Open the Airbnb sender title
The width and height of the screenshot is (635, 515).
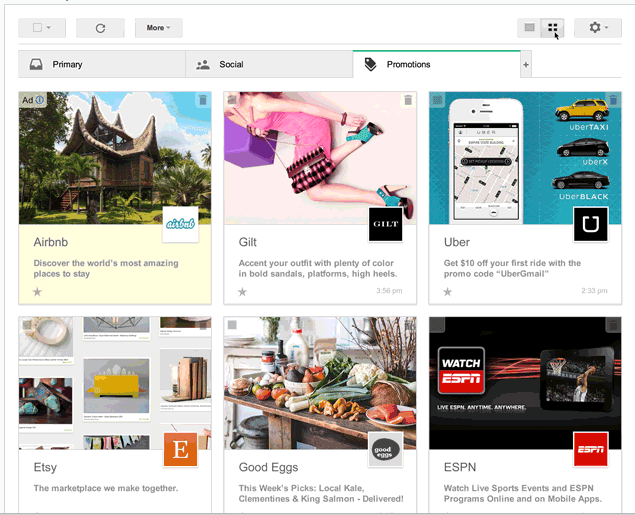51,242
